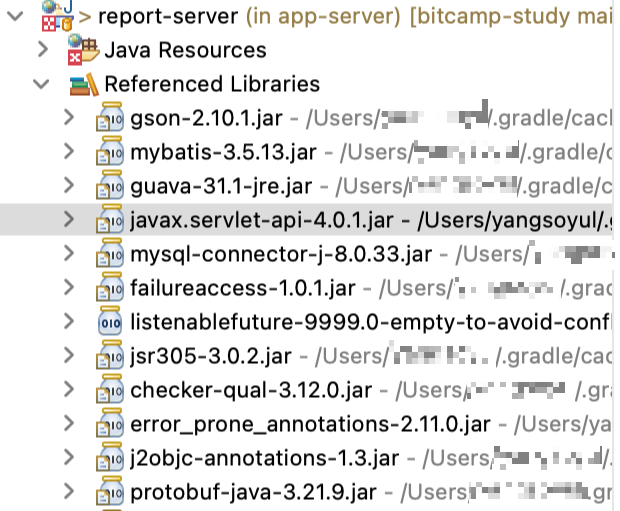
Task: Select guava-31.1-jre.jar entry text
Action: click(221, 187)
